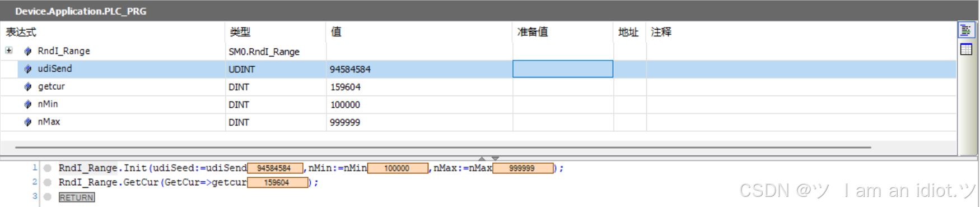Select the Device.Application.PLC_PRG title tab
The image size is (980, 207).
point(81,11)
